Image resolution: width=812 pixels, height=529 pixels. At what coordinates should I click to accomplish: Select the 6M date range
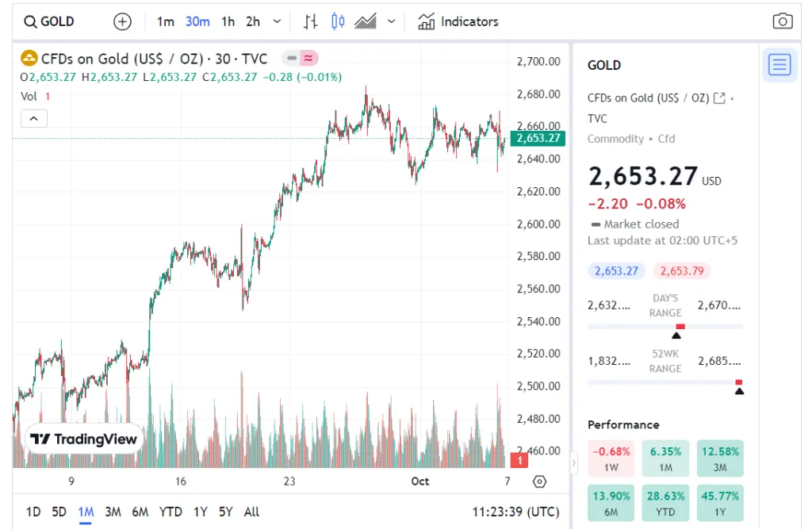coord(140,512)
